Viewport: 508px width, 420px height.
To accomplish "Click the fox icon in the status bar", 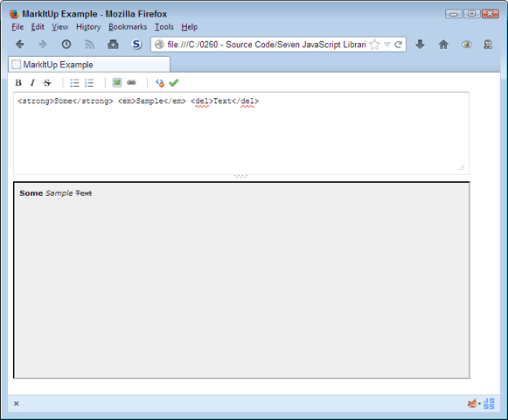I will tap(473, 403).
